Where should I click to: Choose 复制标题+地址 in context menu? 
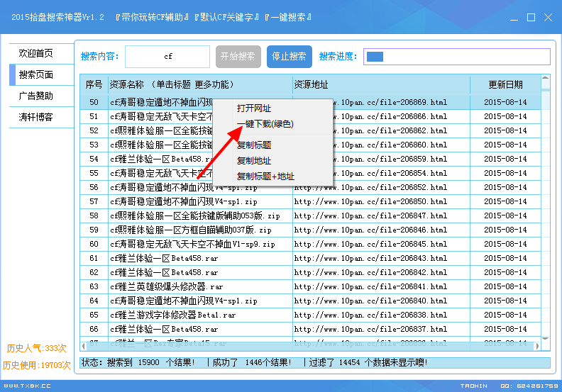click(265, 177)
